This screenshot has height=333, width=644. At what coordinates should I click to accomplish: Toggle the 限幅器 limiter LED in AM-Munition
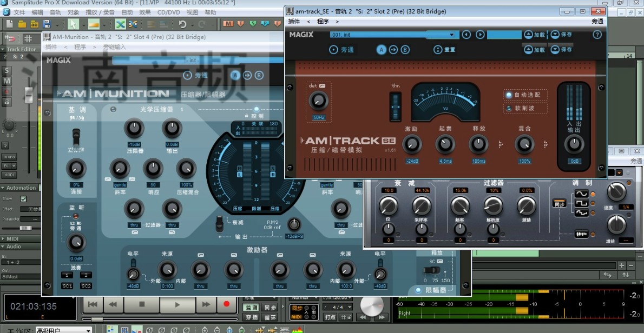[x=418, y=290]
